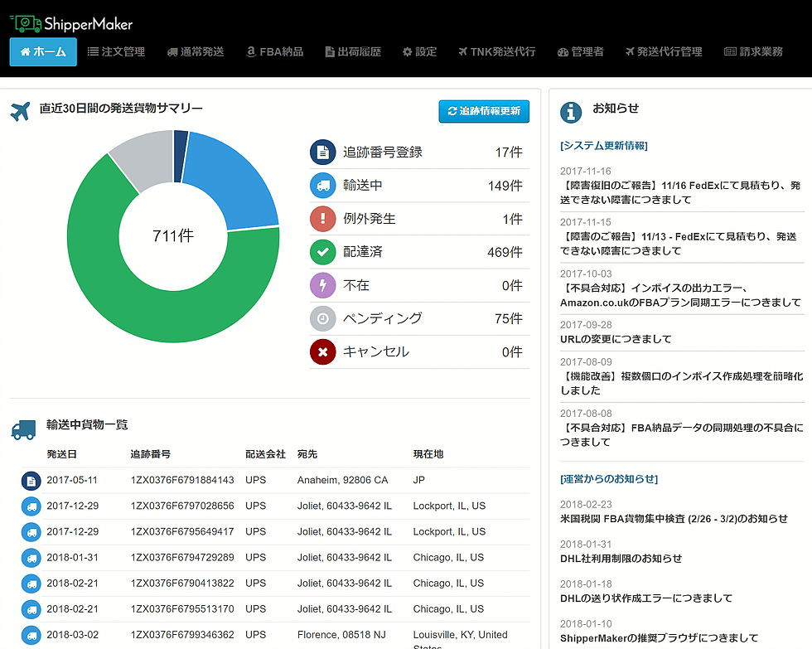Open 障害復旧のご報告 11/16 FedEx notice
The width and height of the screenshot is (812, 649).
(680, 192)
